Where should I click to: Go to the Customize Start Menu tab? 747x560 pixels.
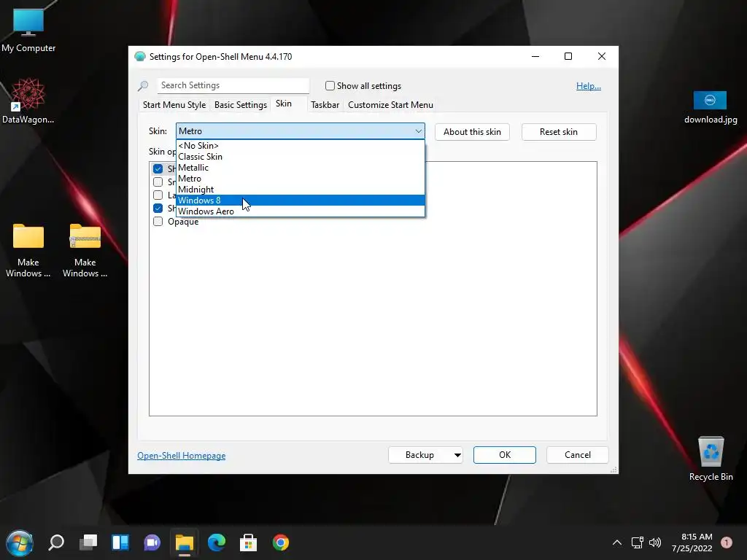[391, 105]
